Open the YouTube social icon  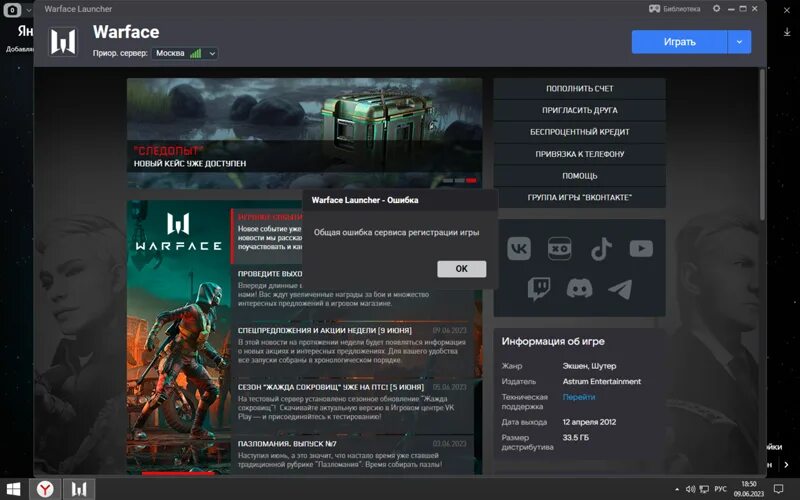coord(641,249)
